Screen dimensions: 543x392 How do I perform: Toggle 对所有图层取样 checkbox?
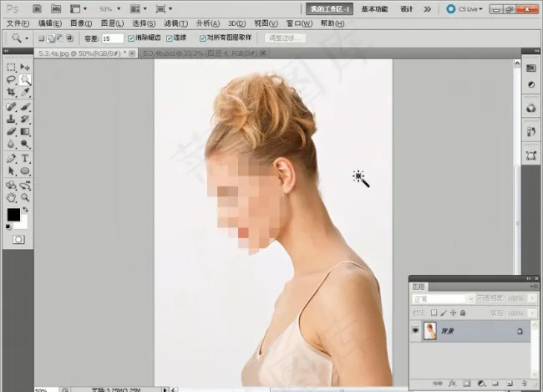tap(202, 38)
